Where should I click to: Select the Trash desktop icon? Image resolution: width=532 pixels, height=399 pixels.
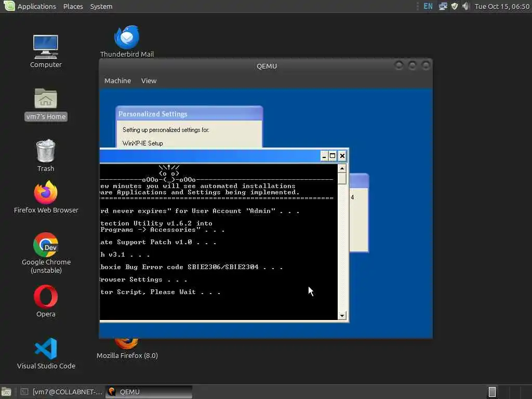point(46,155)
